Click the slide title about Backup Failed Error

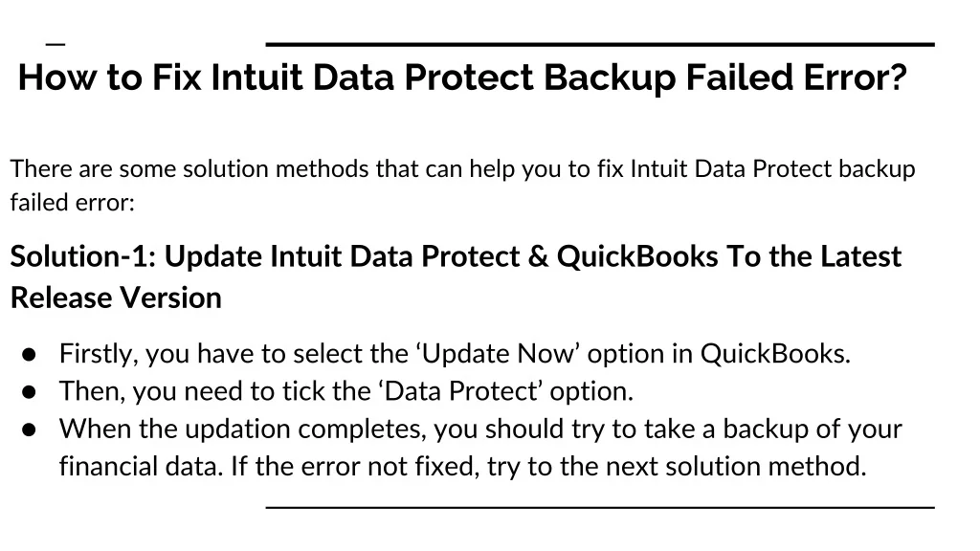(x=460, y=77)
